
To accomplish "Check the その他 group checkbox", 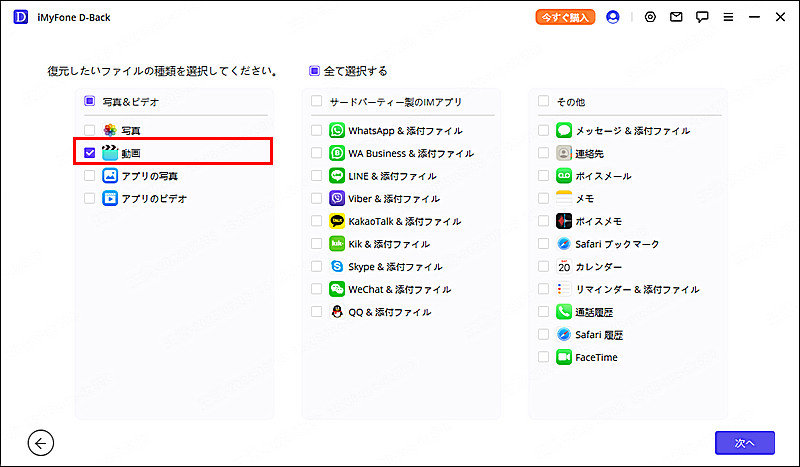I will click(x=543, y=101).
